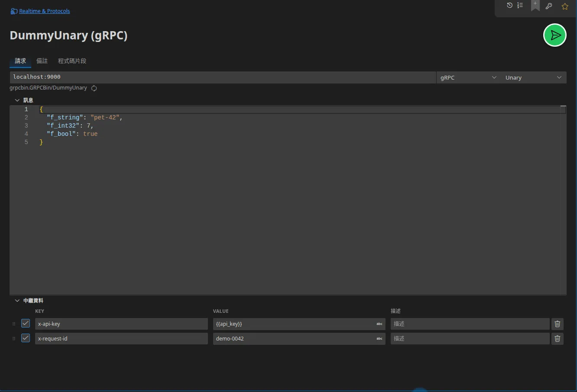This screenshot has width=577, height=392.
Task: Click the "f_int32": 7 line in editor
Action: [70, 126]
